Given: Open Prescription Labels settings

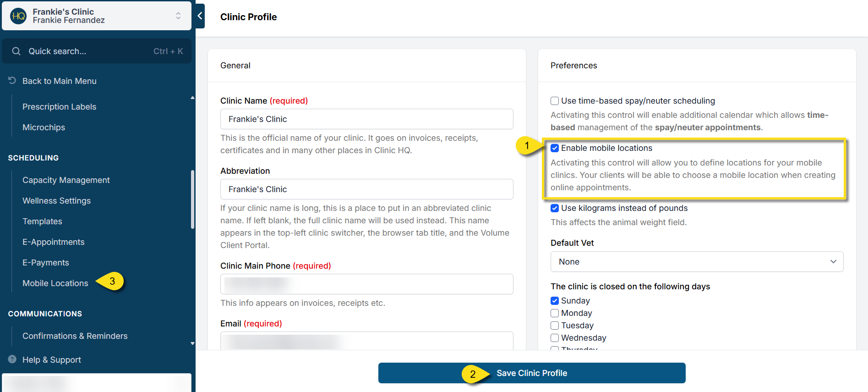Looking at the screenshot, I should (x=59, y=107).
